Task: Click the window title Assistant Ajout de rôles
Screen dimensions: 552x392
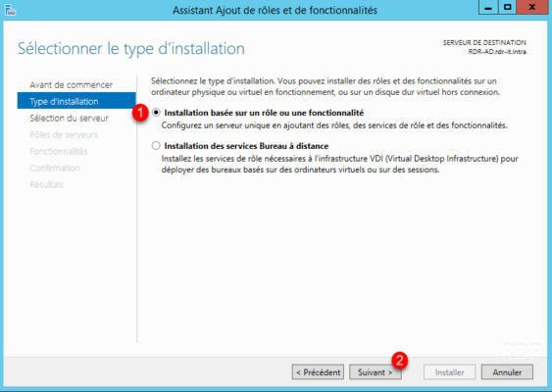Action: point(275,10)
